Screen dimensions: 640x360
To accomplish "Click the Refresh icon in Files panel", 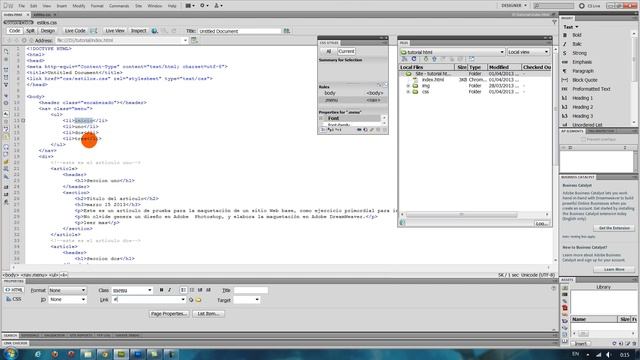I will (414, 59).
